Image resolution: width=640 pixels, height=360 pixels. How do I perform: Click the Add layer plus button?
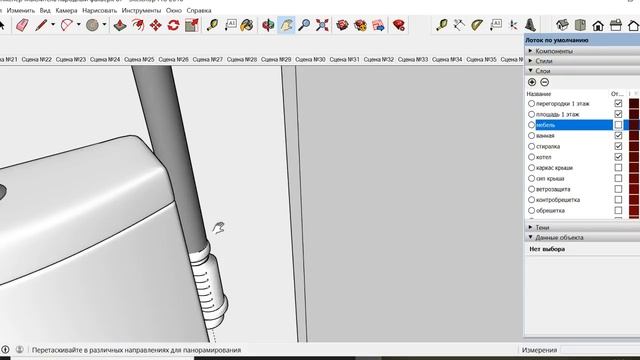pyautogui.click(x=532, y=82)
